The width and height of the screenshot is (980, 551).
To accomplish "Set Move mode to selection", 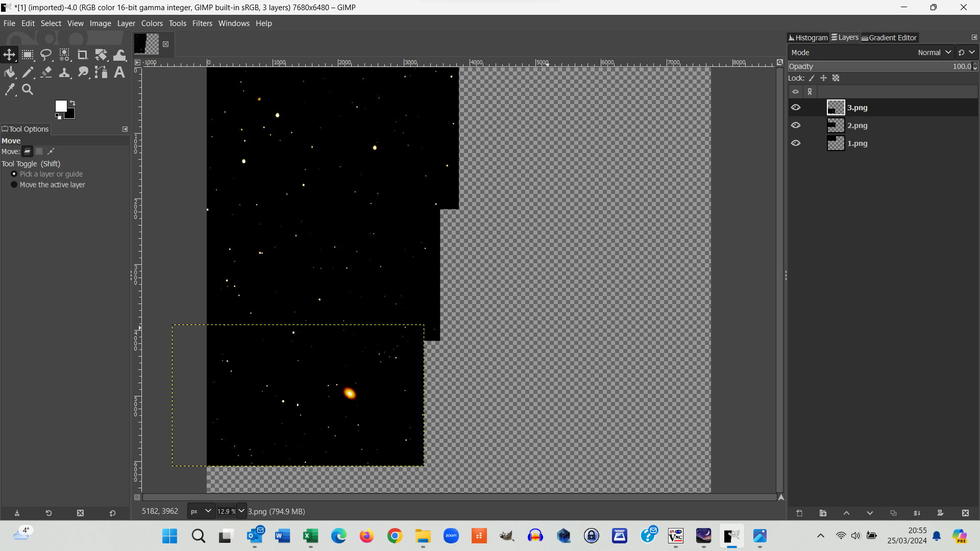I will coord(39,152).
